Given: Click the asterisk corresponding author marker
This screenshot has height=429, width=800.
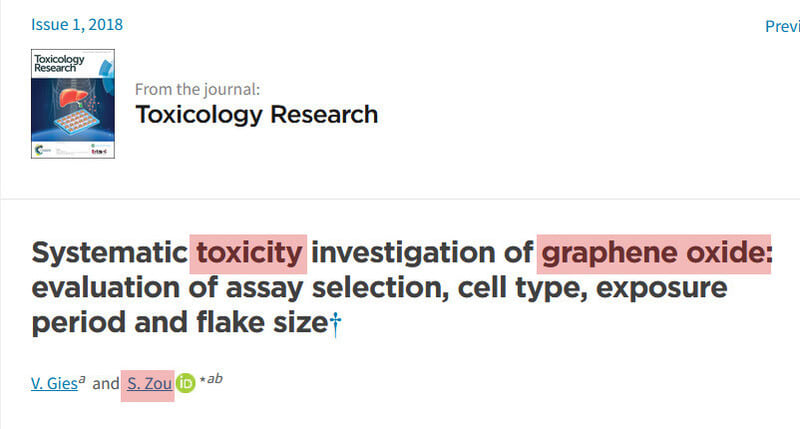Looking at the screenshot, I should (x=203, y=379).
